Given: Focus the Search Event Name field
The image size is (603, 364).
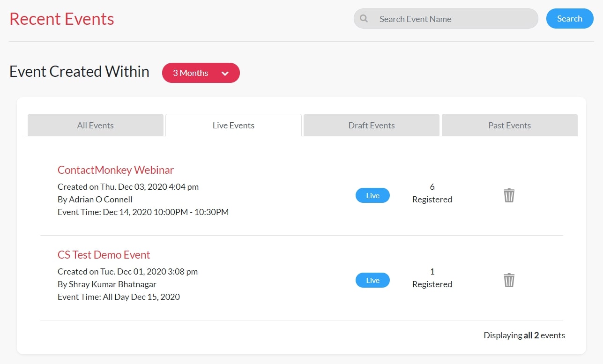Looking at the screenshot, I should point(446,19).
